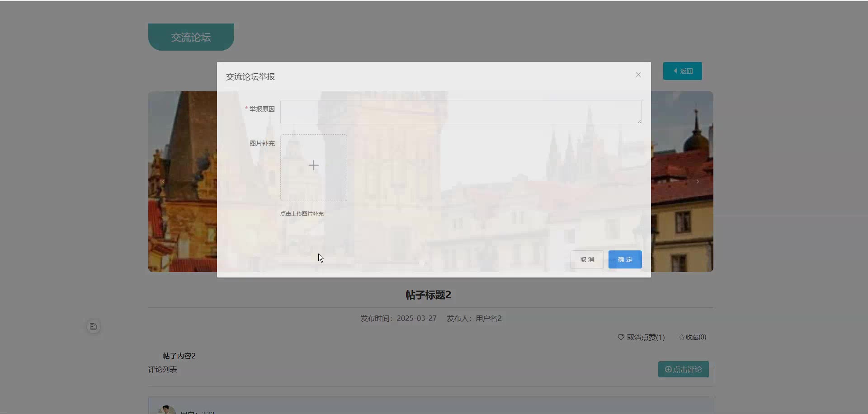
Task: Go back using the 返回 button
Action: point(682,71)
